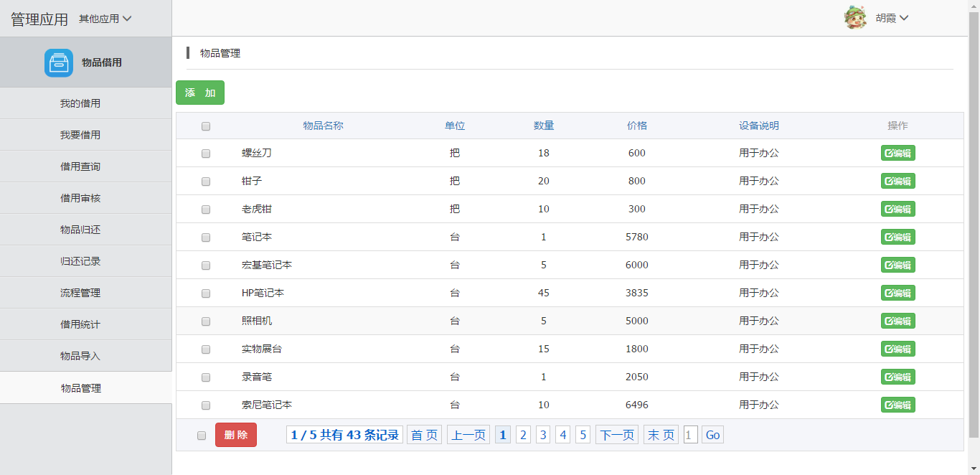Expand the 其他应用 dropdown
Image resolution: width=980 pixels, height=475 pixels.
coord(105,19)
